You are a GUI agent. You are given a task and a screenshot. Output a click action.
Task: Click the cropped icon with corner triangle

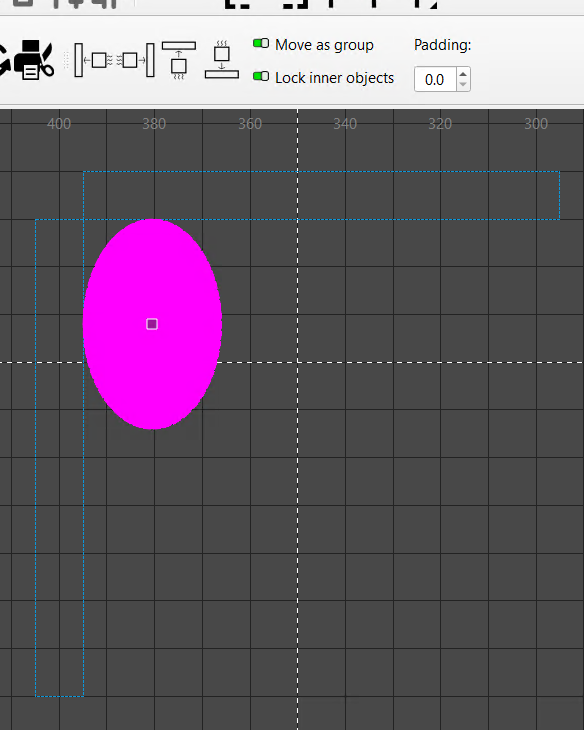pyautogui.click(x=426, y=5)
